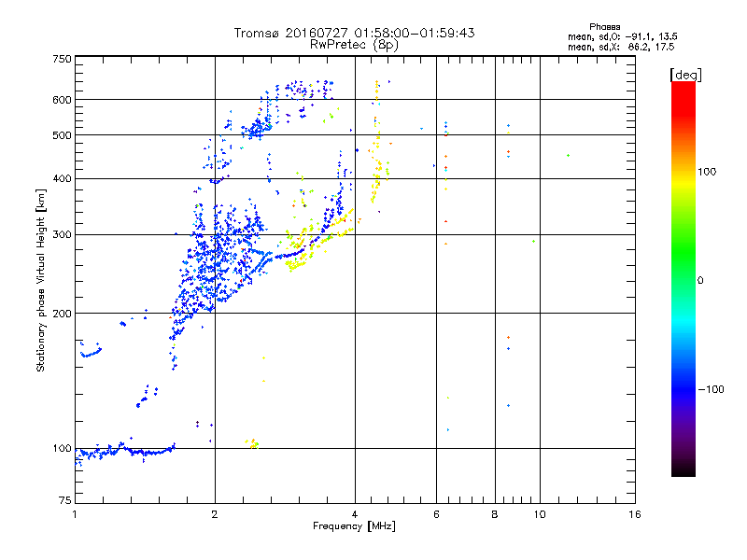Image resolution: width=747 pixels, height=560 pixels.
Task: Click the y-axis label '600'
Action: (x=62, y=100)
